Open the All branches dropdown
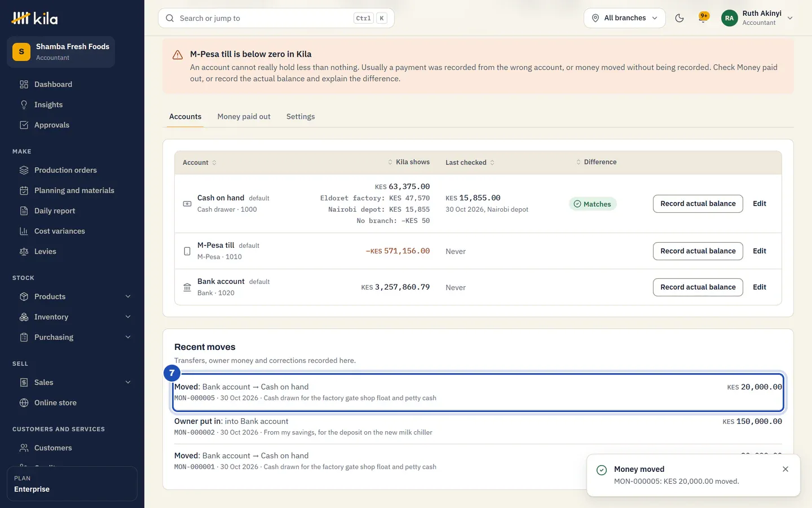812x508 pixels. click(625, 18)
